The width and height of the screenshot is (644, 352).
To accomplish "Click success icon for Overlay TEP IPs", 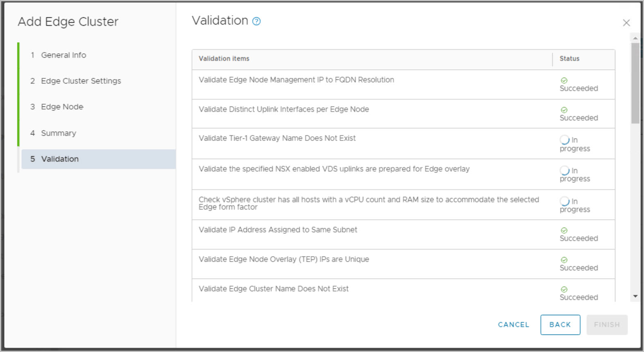I will (x=564, y=260).
